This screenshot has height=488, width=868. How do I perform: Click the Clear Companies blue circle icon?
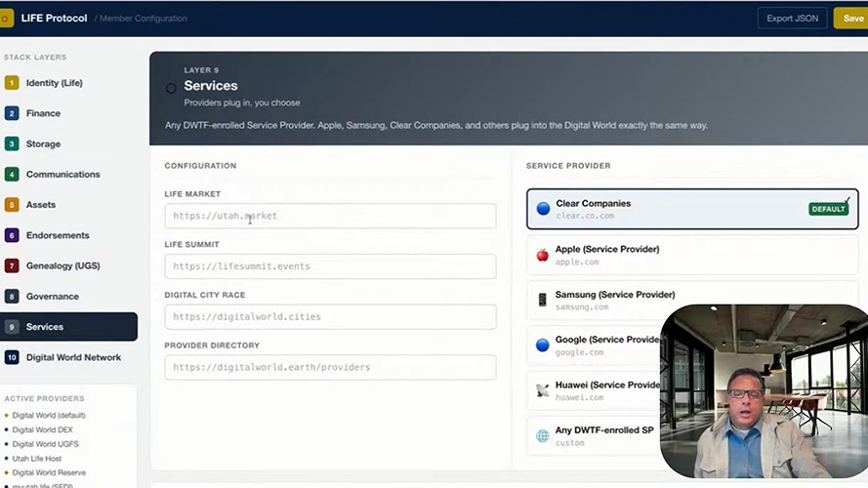click(543, 209)
